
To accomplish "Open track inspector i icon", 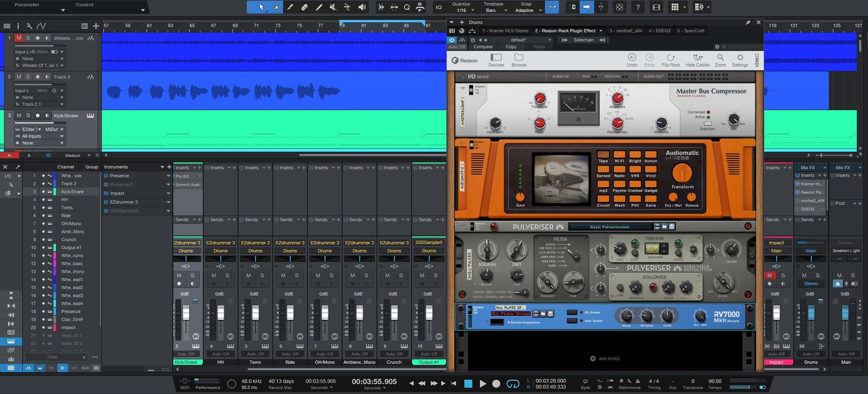I will [18, 26].
